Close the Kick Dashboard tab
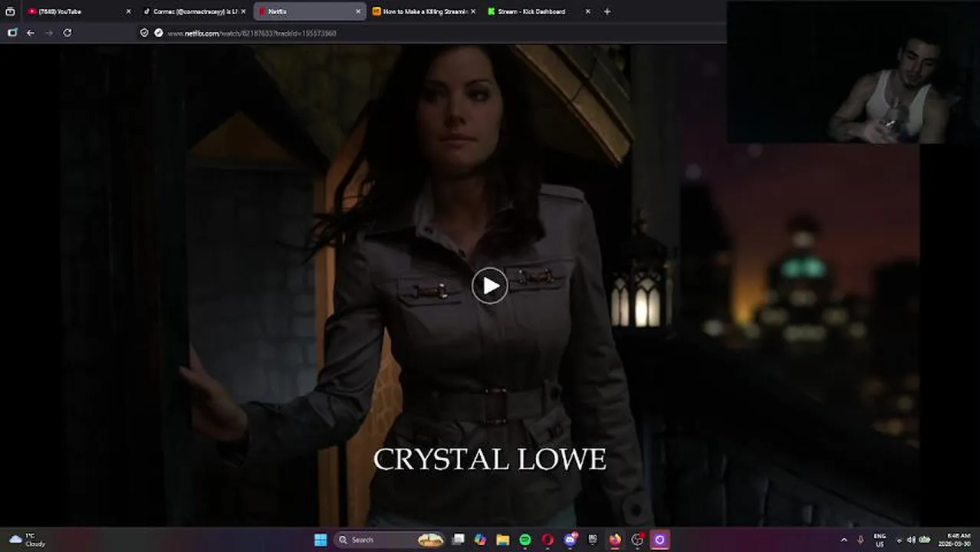 tap(588, 11)
